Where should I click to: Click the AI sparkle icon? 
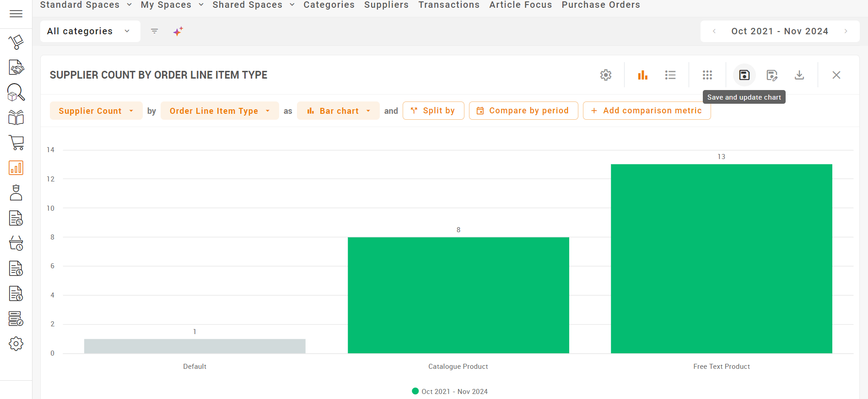point(178,31)
